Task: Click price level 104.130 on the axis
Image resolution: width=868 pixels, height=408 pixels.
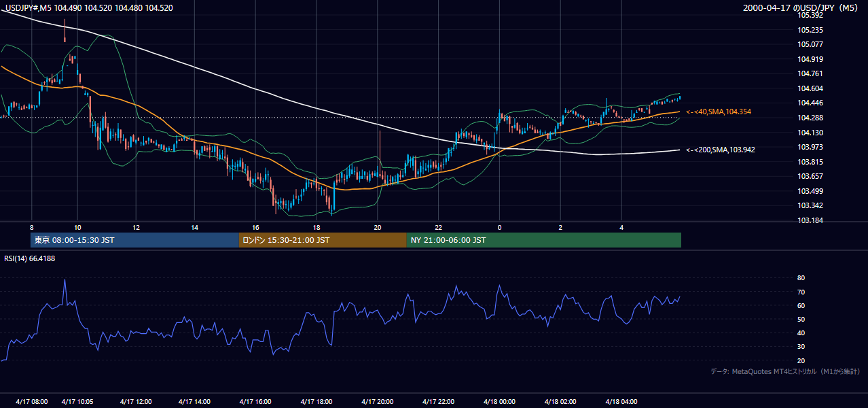Action: pyautogui.click(x=810, y=133)
